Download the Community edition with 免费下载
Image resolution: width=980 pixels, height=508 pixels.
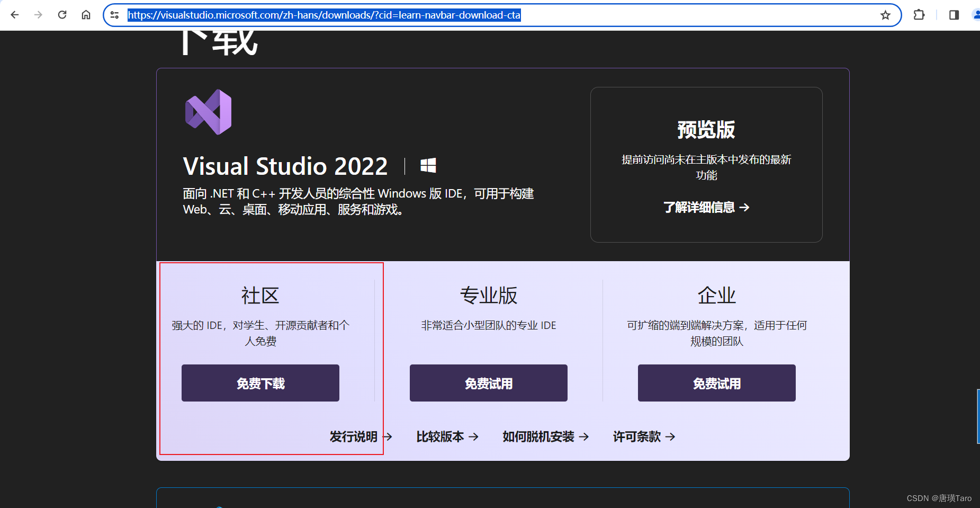coord(260,383)
